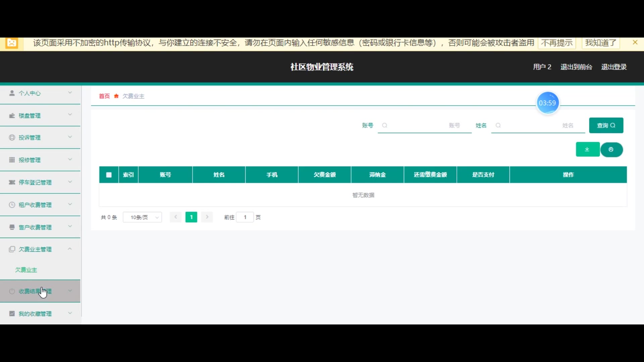Click the warning icon in security banner
This screenshot has height=362, width=644.
[12, 43]
